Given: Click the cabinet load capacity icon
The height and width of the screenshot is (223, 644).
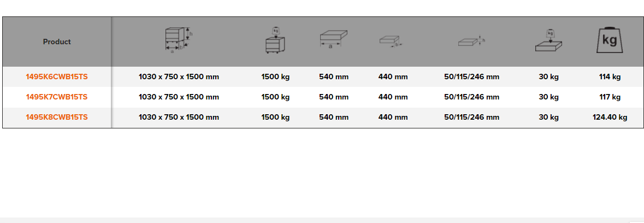Looking at the screenshot, I should (x=275, y=41).
